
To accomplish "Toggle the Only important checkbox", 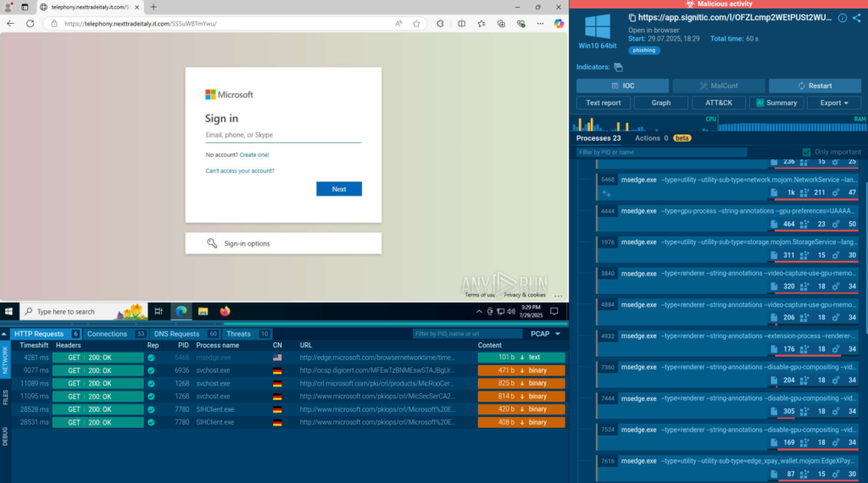I will [807, 153].
